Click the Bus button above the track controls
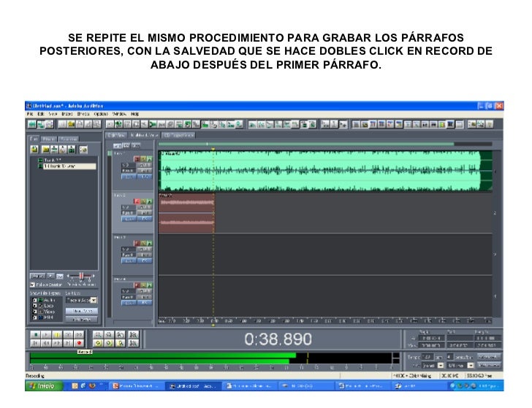This screenshot has height=408, width=532. [136, 146]
